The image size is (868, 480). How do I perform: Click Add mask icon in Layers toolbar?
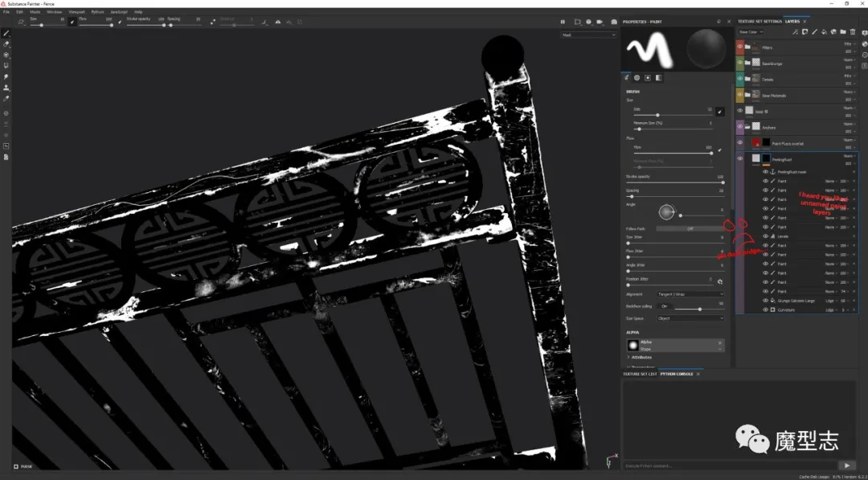(805, 32)
